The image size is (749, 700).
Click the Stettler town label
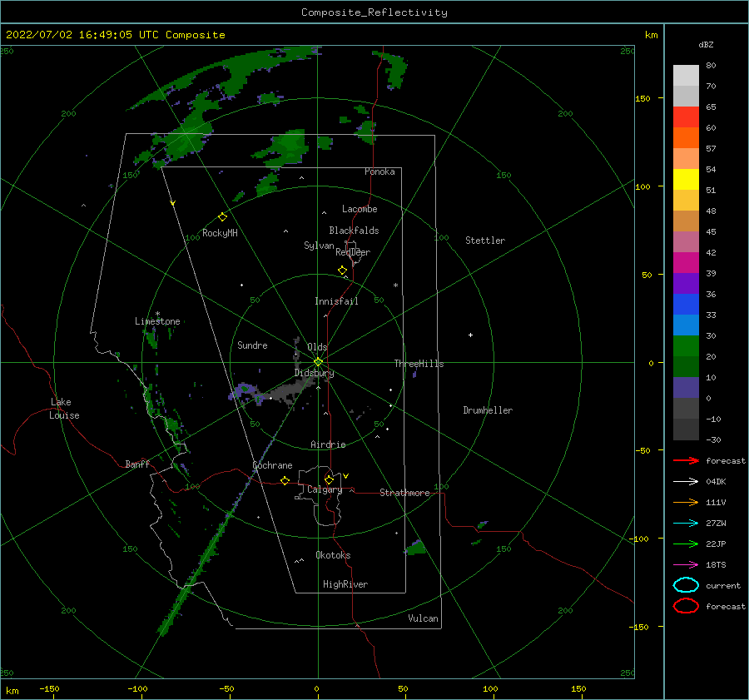coord(485,241)
